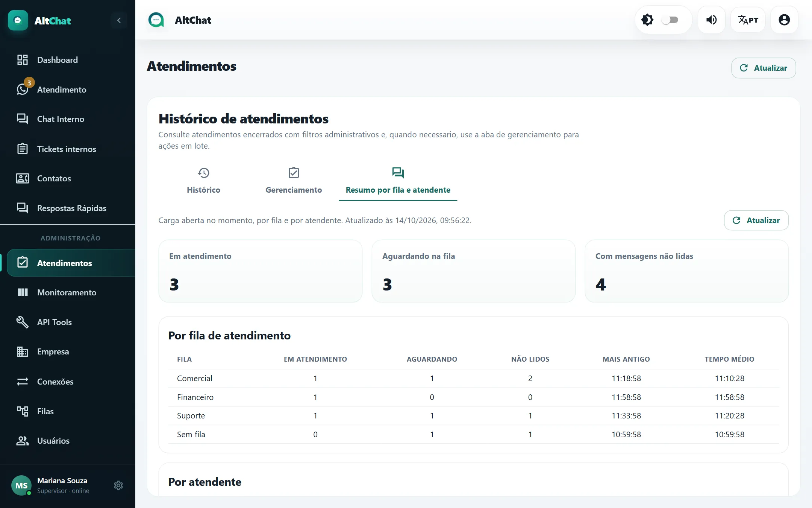Click the Comercial queue row
812x508 pixels.
[x=474, y=379]
